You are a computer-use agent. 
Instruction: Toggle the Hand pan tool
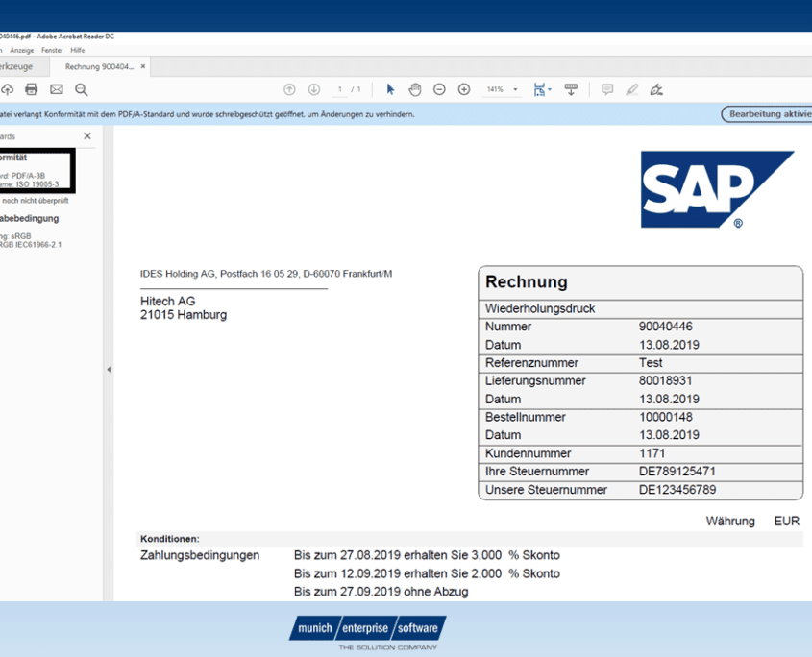415,89
